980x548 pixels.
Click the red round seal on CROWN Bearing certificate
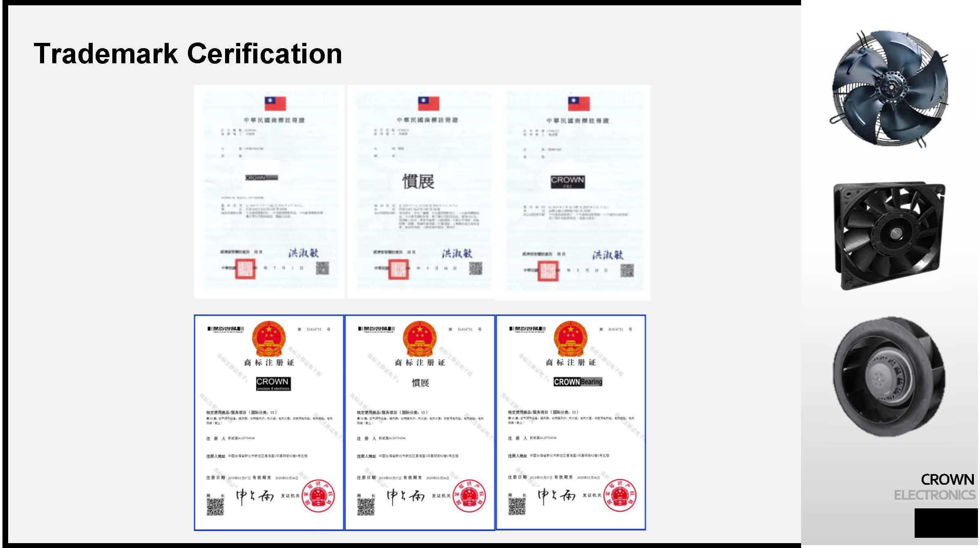(x=620, y=496)
